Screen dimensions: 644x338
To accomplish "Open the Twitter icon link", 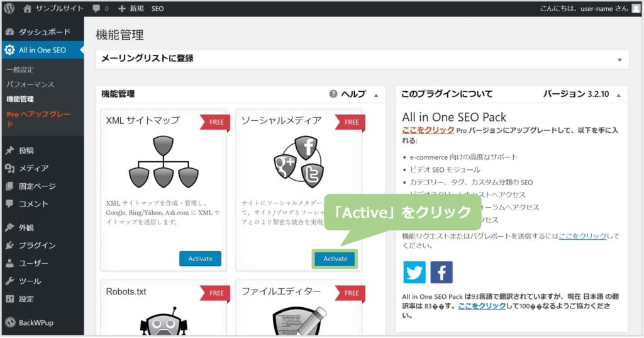I will click(x=414, y=272).
